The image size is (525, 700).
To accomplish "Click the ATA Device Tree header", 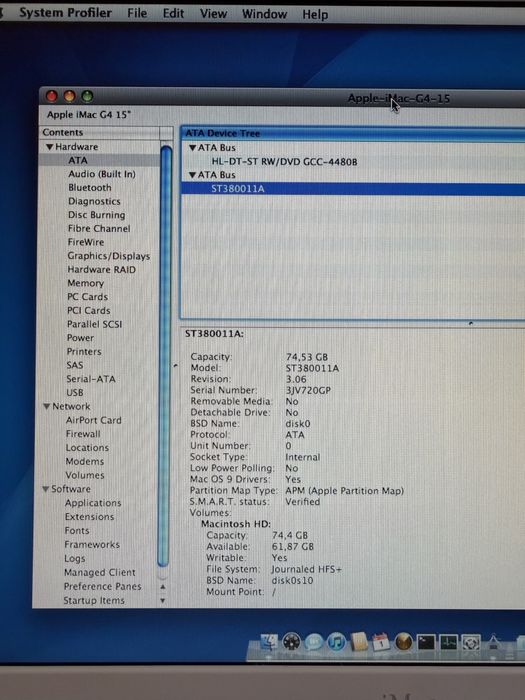I will point(353,133).
